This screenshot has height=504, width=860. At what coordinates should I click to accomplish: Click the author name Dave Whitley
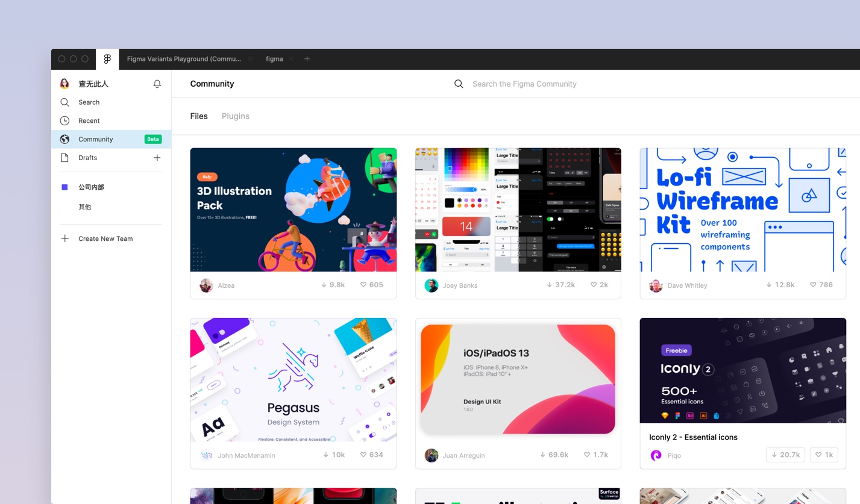point(687,285)
